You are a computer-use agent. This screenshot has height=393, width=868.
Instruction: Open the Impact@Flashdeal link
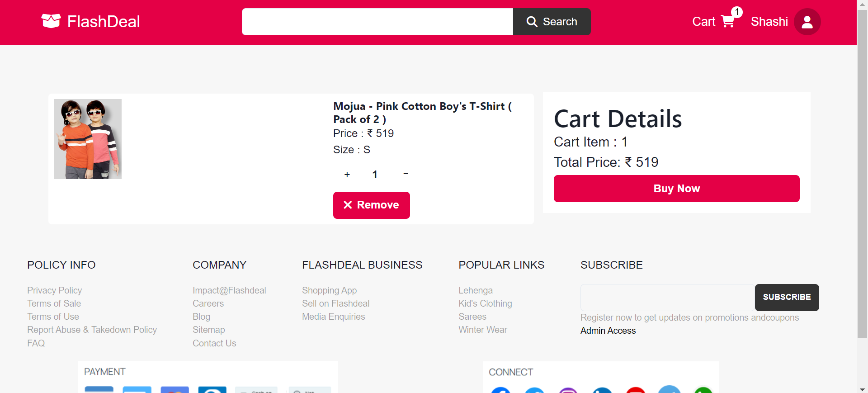tap(229, 290)
